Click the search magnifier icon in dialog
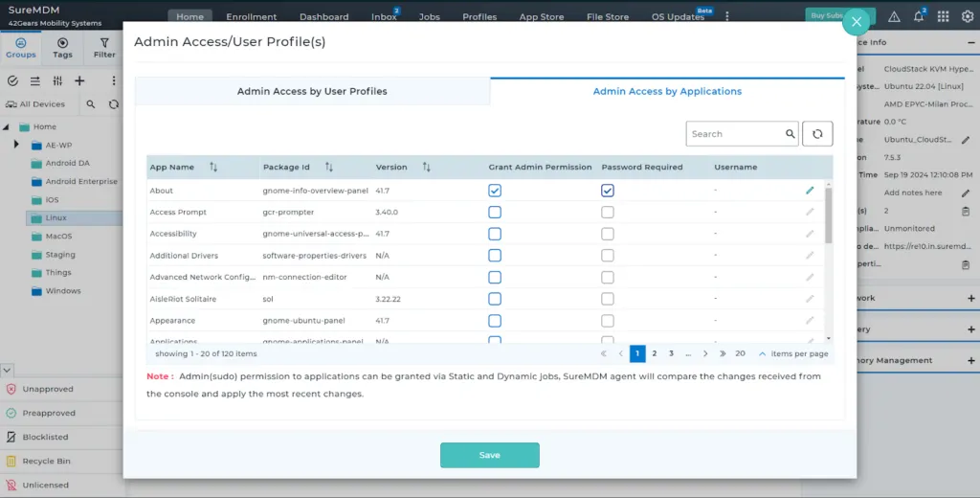 coord(790,134)
